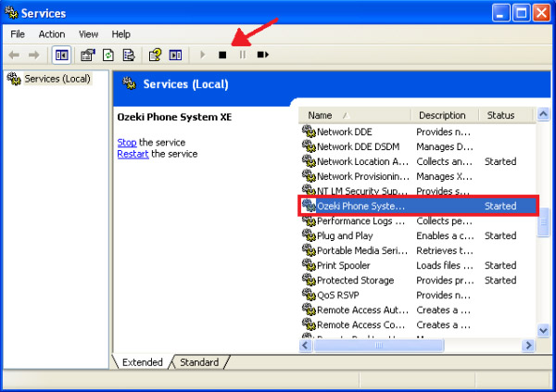Click the Pause Service toolbar button
Viewport: 556px width, 392px height.
242,55
